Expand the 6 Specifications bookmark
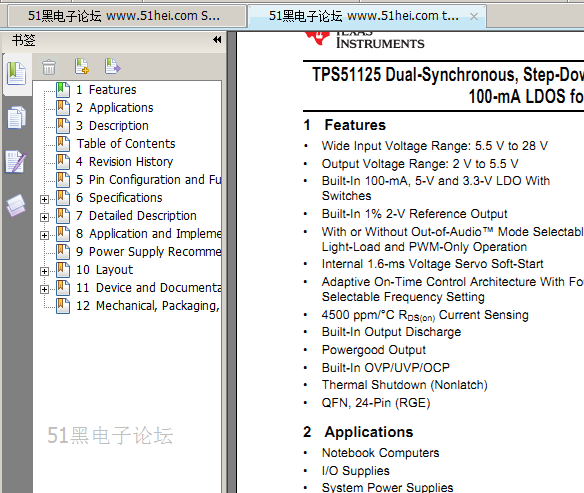The image size is (584, 493). click(x=44, y=200)
